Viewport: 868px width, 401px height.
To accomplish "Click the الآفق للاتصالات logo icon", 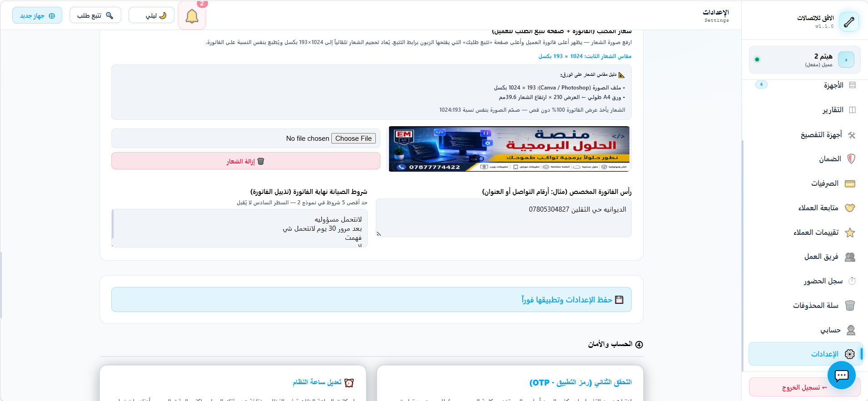I will [849, 22].
